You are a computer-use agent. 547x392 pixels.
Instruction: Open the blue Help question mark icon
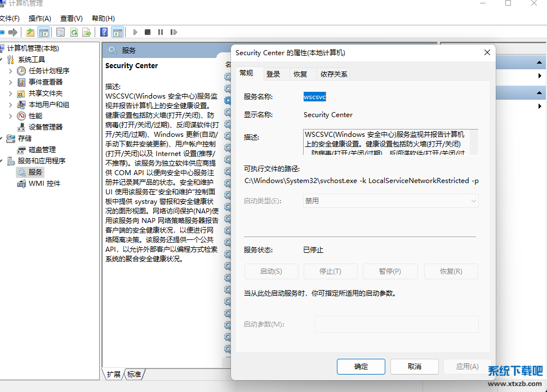[x=104, y=33]
